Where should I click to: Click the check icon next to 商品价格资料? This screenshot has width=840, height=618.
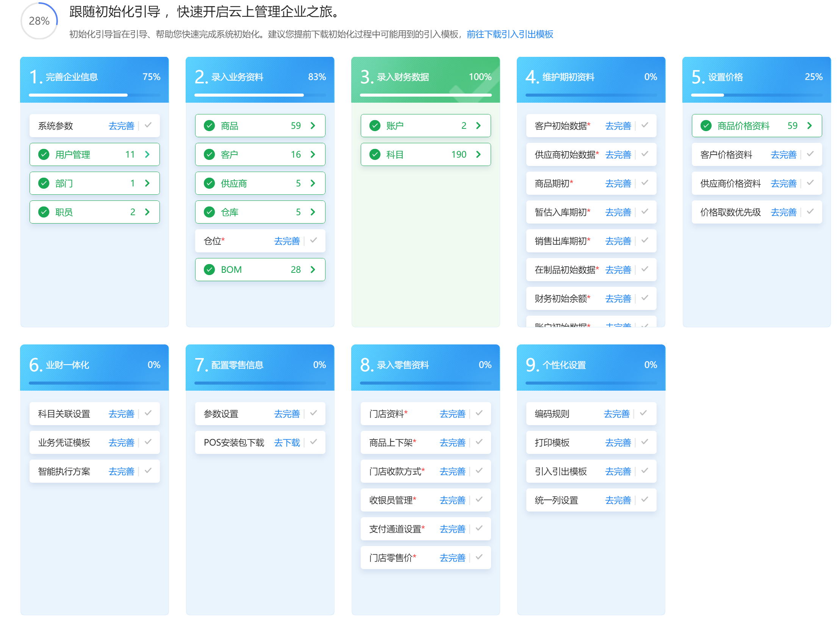tap(706, 125)
